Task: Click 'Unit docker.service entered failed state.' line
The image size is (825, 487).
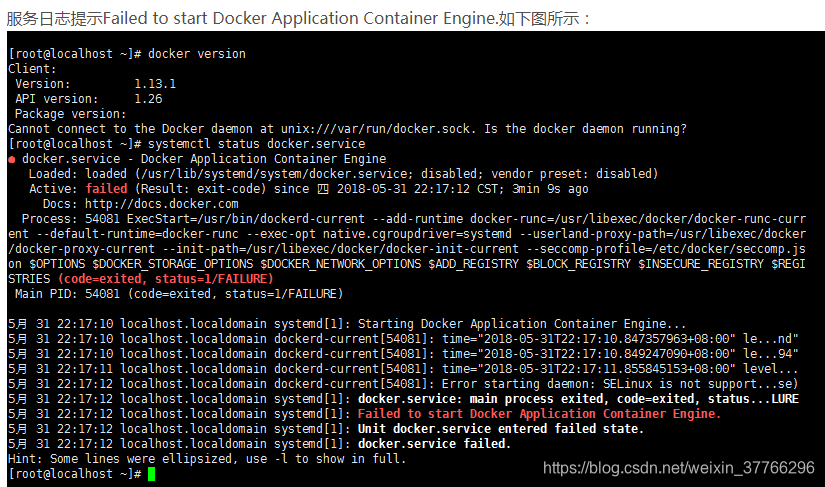Action: click(326, 429)
